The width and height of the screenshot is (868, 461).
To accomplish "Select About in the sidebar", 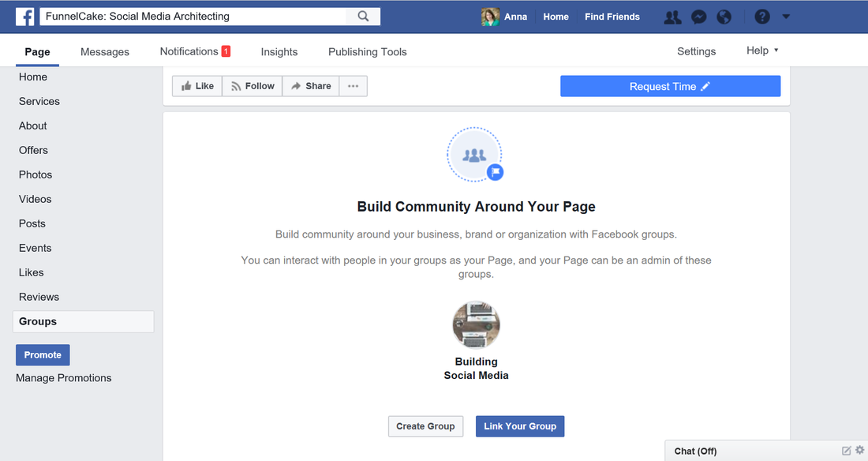I will pyautogui.click(x=33, y=126).
